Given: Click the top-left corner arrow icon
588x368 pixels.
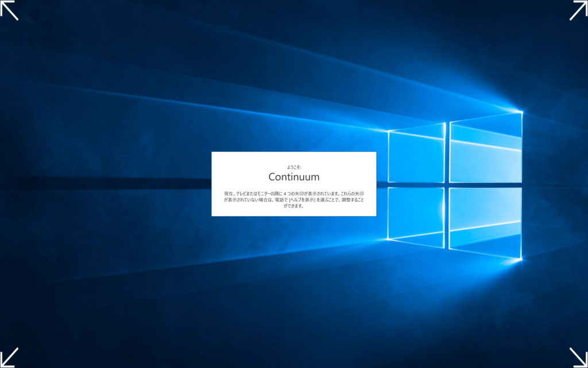Looking at the screenshot, I should 9,10.
